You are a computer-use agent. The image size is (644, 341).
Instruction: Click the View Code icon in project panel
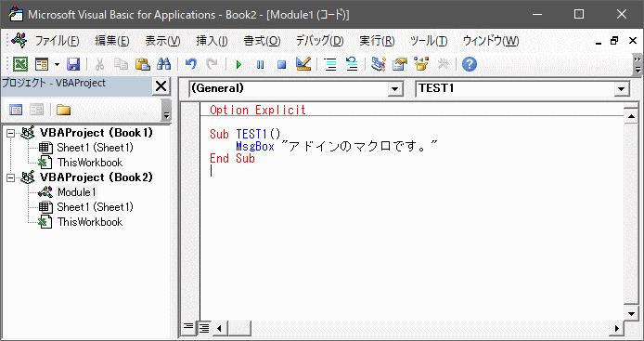(x=16, y=110)
